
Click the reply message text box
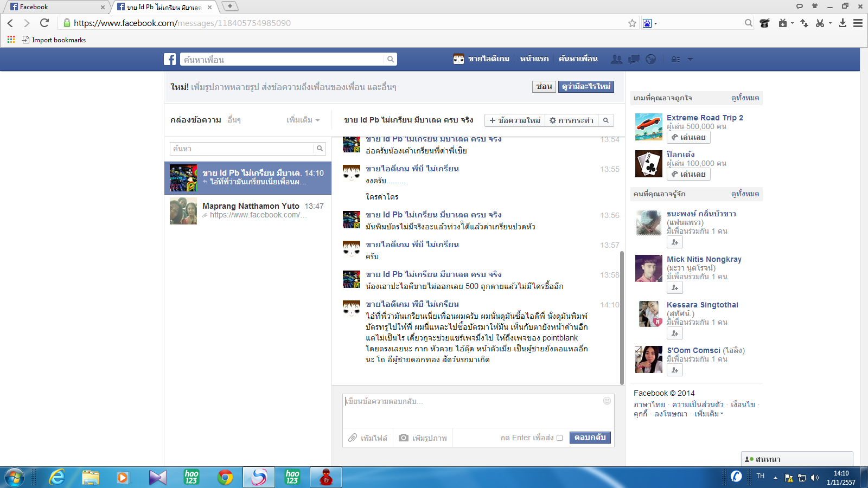pos(478,410)
